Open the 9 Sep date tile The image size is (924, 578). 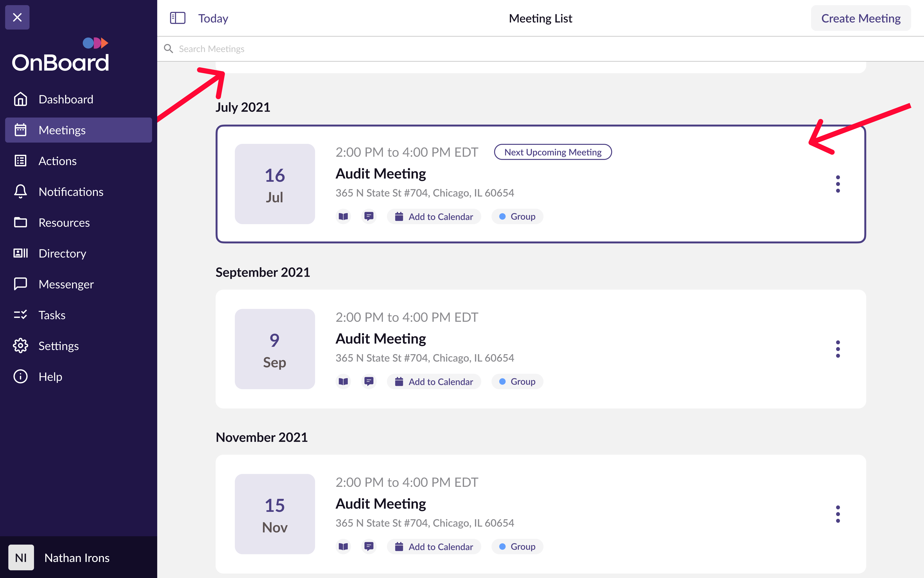[x=275, y=349]
